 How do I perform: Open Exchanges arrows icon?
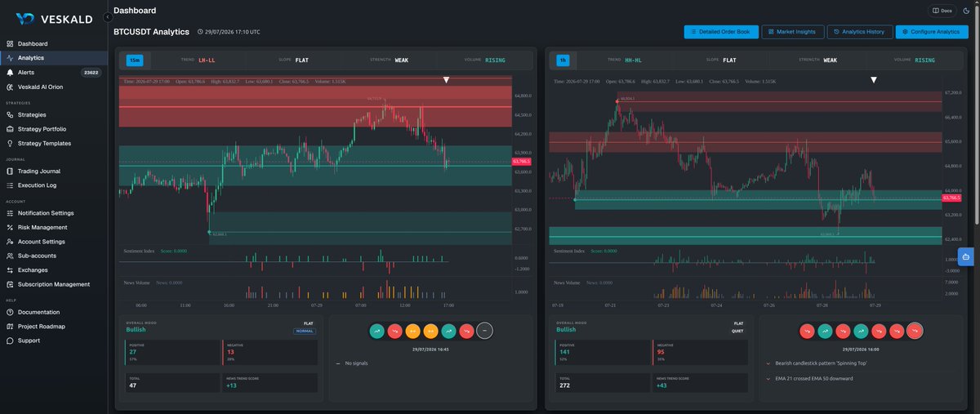click(x=9, y=269)
